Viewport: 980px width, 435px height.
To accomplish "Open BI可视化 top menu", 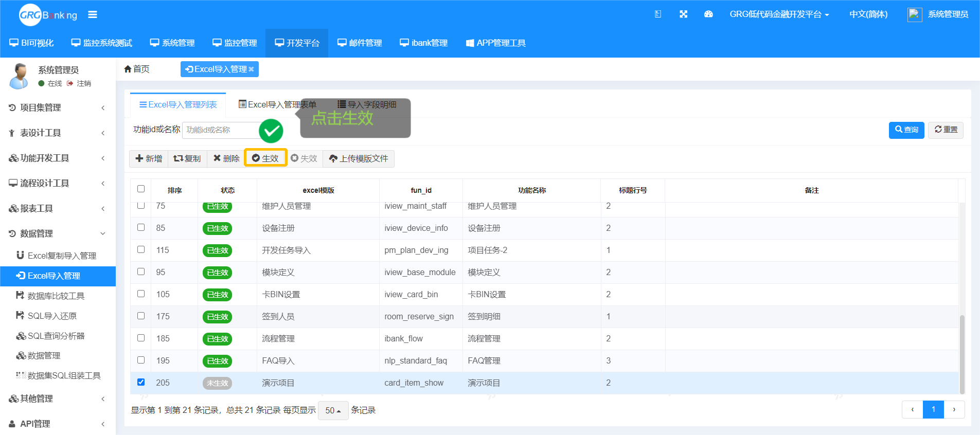I will [x=31, y=43].
